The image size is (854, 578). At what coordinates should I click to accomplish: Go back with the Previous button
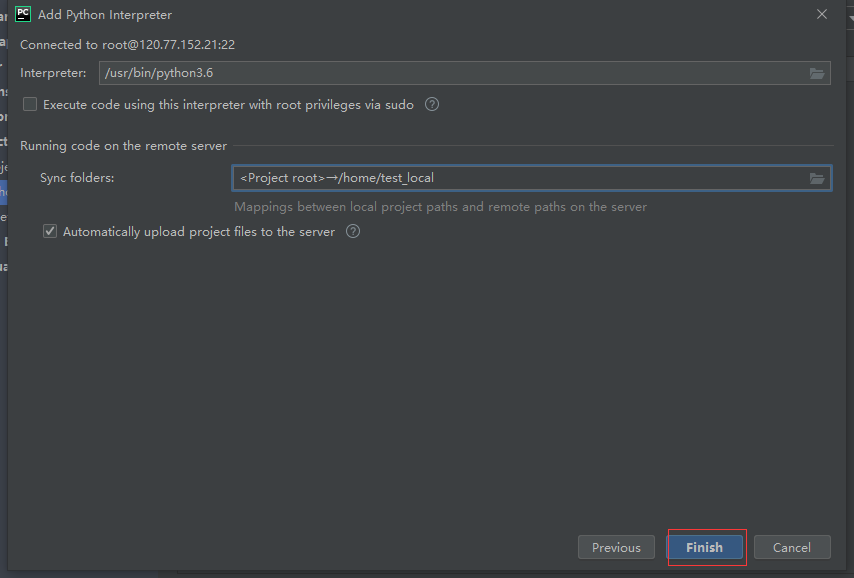tap(616, 547)
